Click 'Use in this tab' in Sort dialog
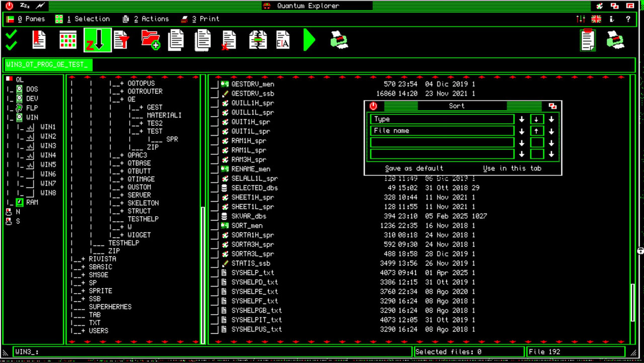This screenshot has width=644, height=363. click(x=512, y=168)
